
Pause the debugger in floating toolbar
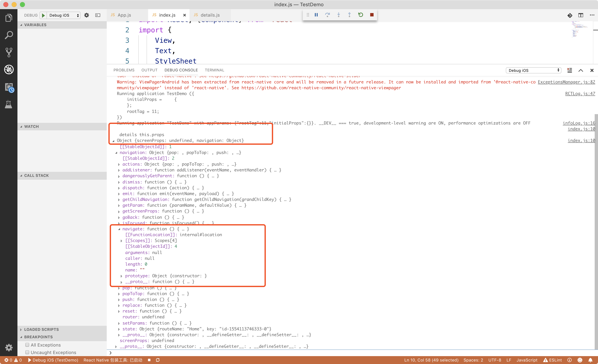pos(316,15)
